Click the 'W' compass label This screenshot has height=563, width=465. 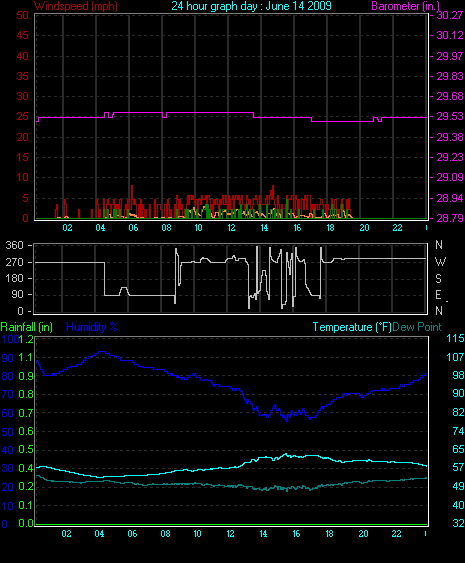pos(440,262)
